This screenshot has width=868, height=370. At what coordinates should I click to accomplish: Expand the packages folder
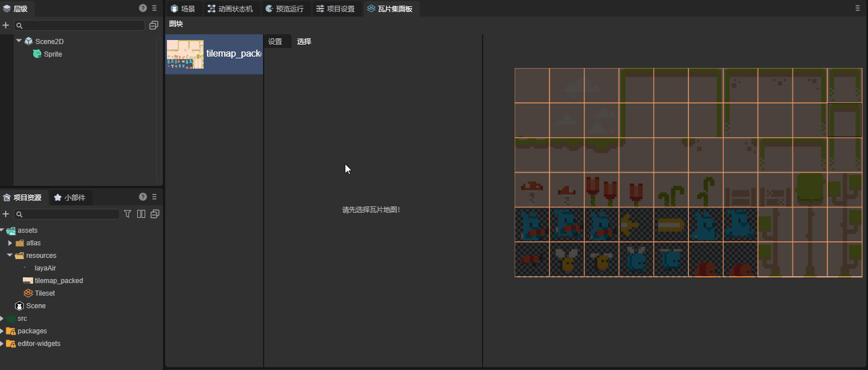[x=2, y=331]
